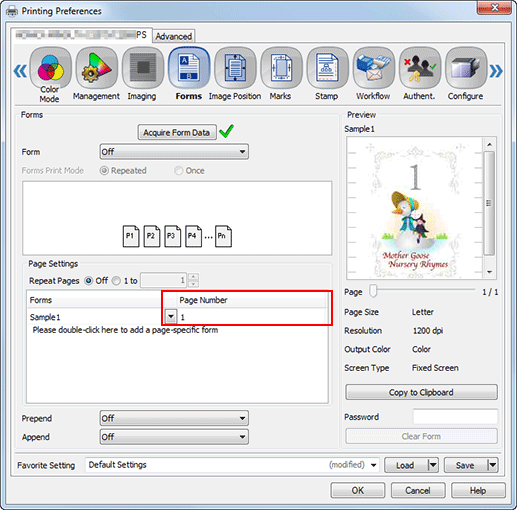Open the Stamp icon

coord(327,68)
